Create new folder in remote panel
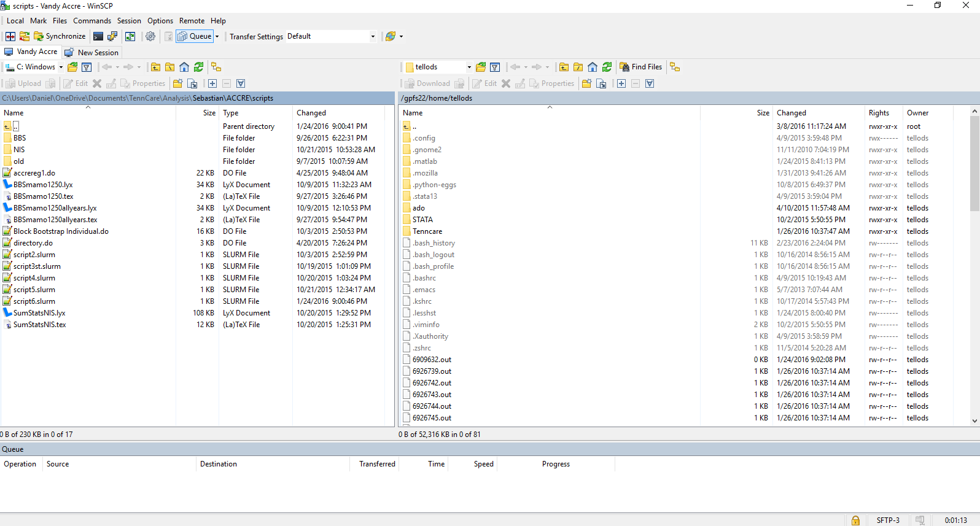980x526 pixels. pyautogui.click(x=586, y=83)
